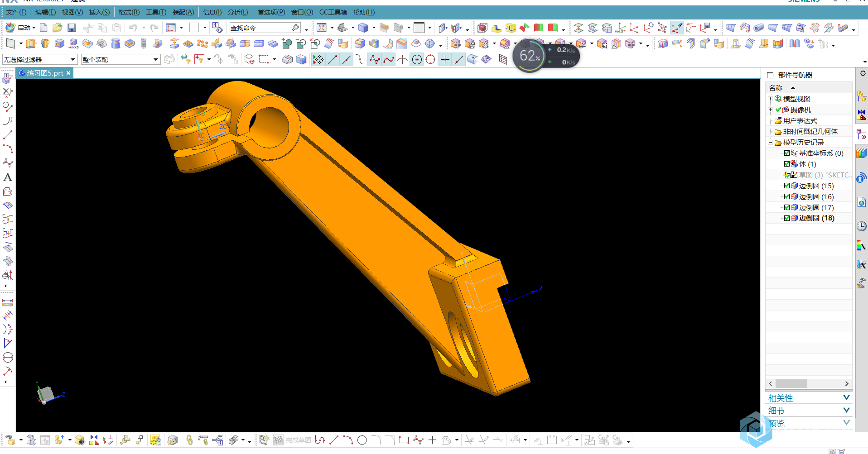Open the resource bar settings gear
868x454 pixels.
click(x=863, y=73)
